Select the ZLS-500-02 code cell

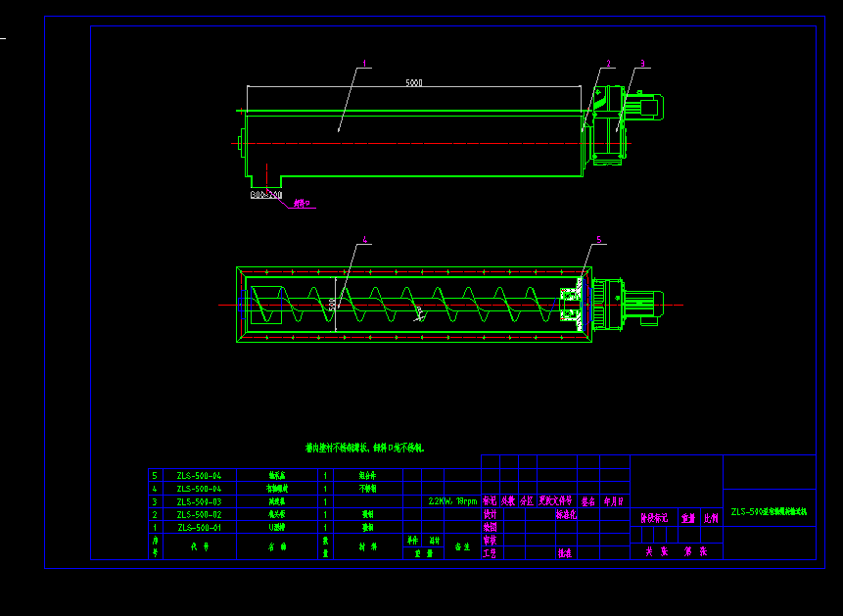pyautogui.click(x=200, y=515)
